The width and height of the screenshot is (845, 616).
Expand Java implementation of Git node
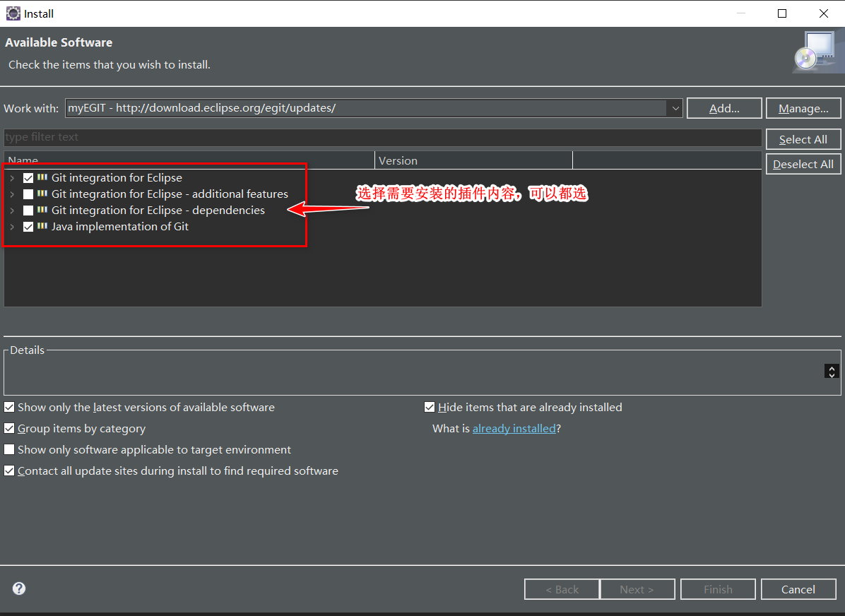pos(12,227)
